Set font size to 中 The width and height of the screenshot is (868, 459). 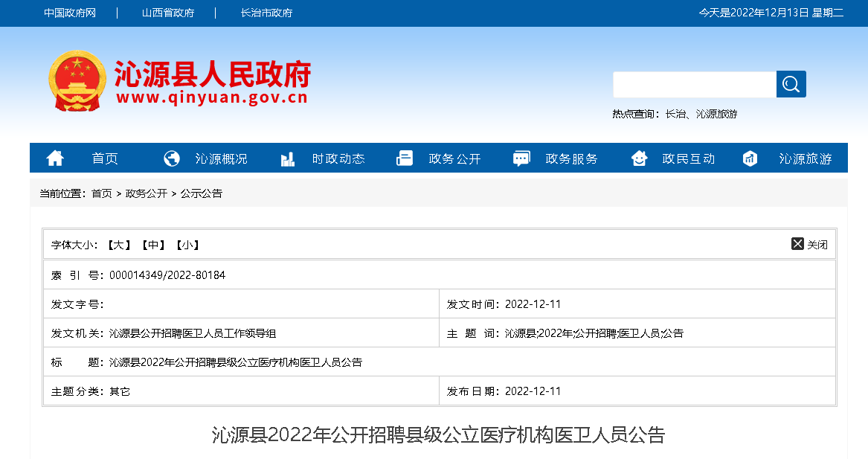153,245
